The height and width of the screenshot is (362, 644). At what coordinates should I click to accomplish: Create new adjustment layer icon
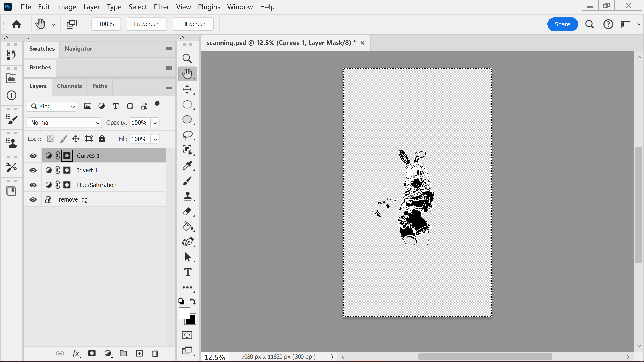coord(108,353)
